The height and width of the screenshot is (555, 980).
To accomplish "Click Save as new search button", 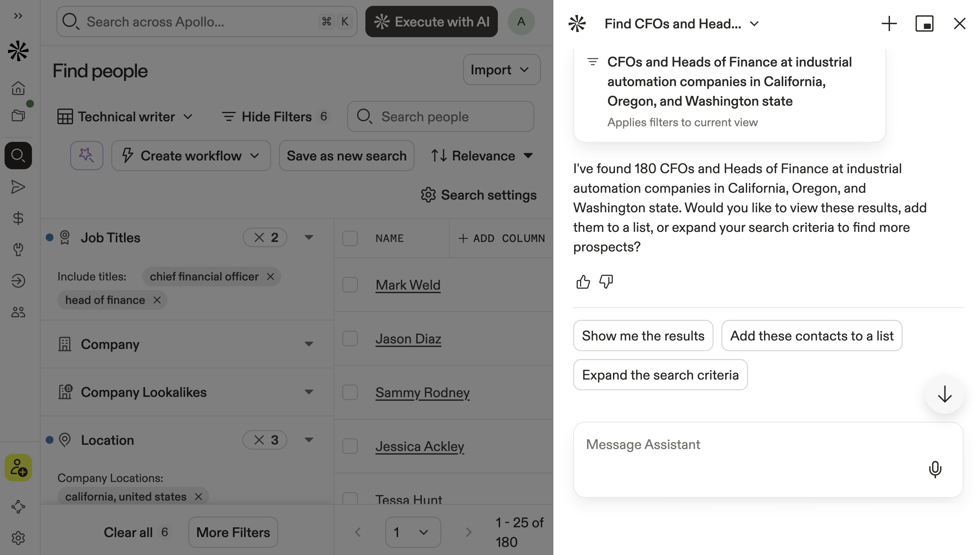I will [x=346, y=156].
